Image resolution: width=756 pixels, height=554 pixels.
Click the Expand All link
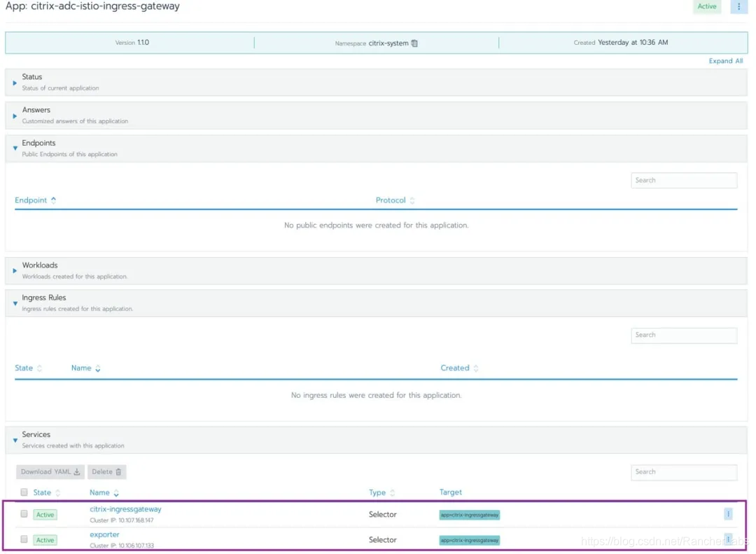click(x=725, y=61)
